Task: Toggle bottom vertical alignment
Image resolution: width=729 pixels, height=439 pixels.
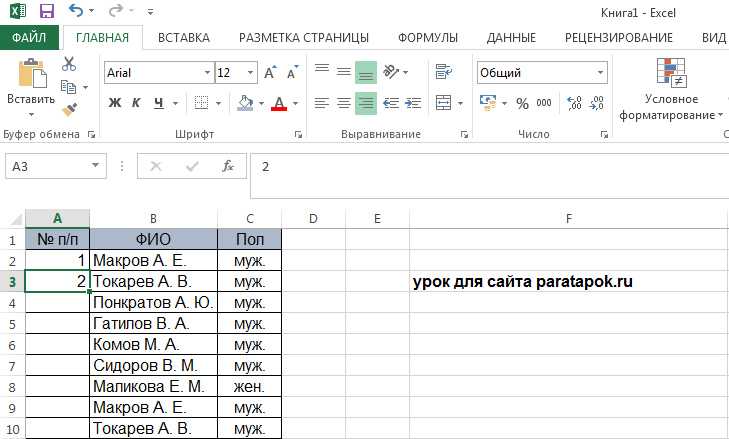Action: pos(366,72)
